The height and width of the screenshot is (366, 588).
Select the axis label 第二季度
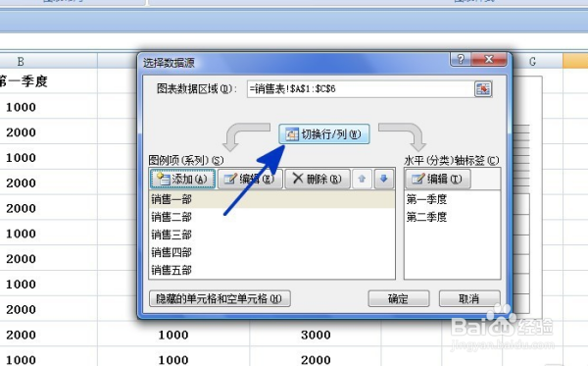click(x=452, y=217)
